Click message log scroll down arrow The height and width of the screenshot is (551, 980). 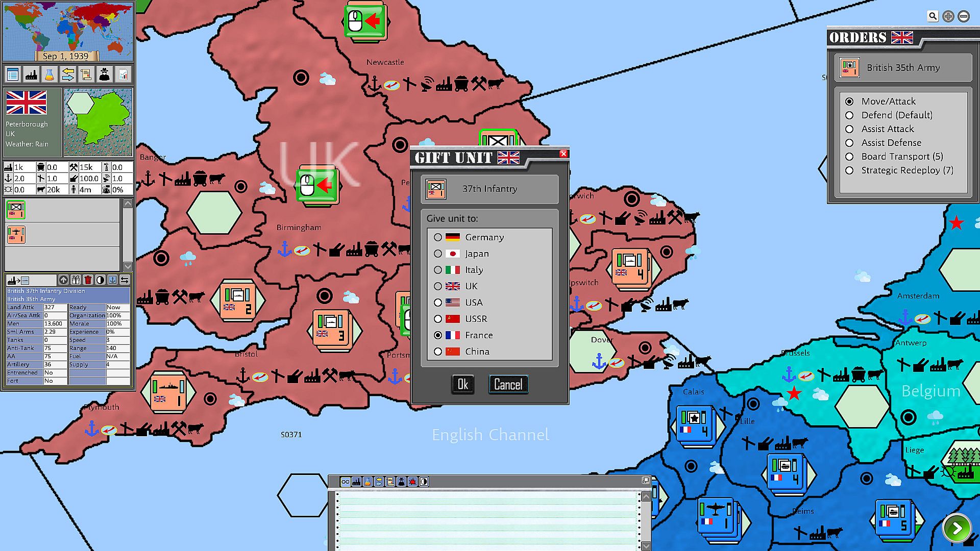click(646, 546)
